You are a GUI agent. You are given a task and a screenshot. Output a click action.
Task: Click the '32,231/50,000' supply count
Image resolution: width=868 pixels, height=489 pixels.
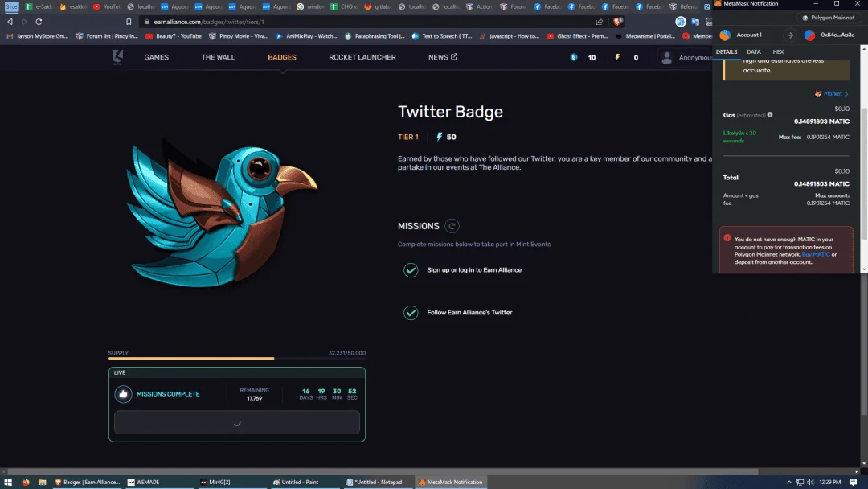tap(346, 353)
